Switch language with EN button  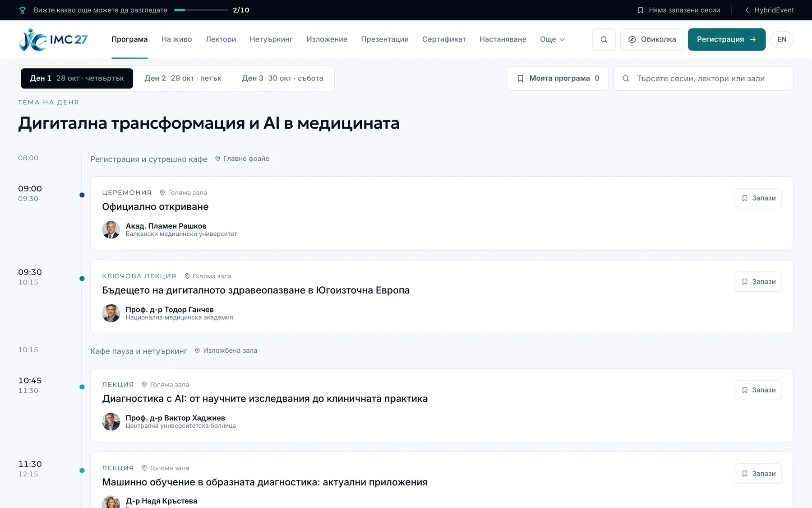tap(782, 39)
